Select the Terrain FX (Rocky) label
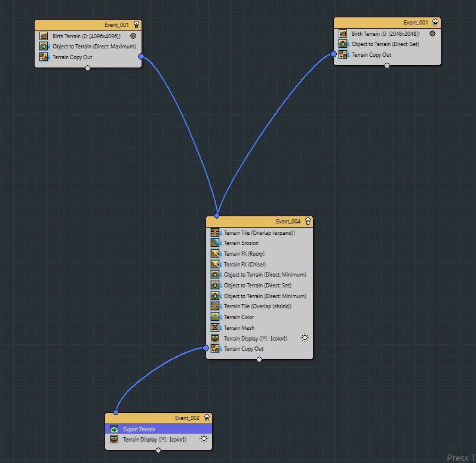This screenshot has width=476, height=463. click(x=244, y=253)
